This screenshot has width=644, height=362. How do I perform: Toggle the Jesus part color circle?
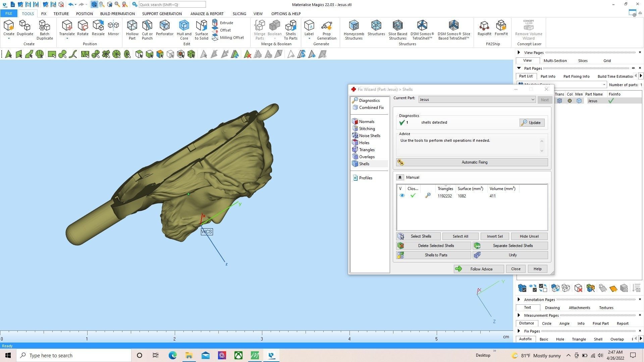(570, 101)
